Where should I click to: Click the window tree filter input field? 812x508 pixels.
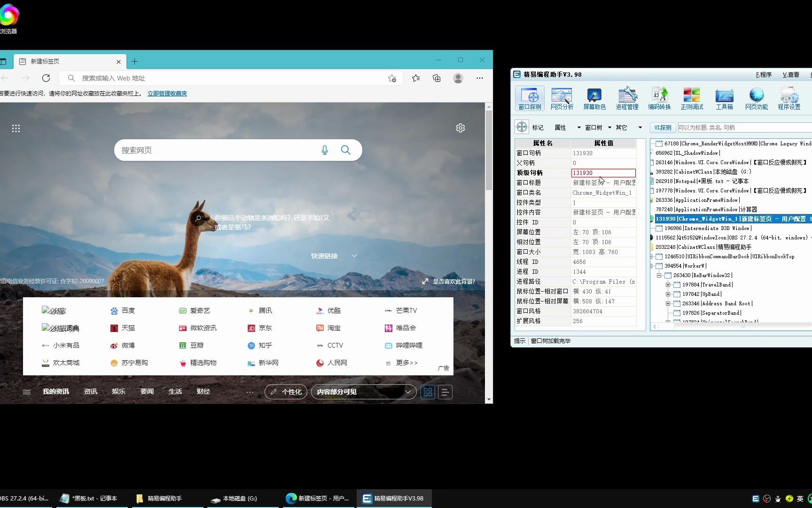744,127
